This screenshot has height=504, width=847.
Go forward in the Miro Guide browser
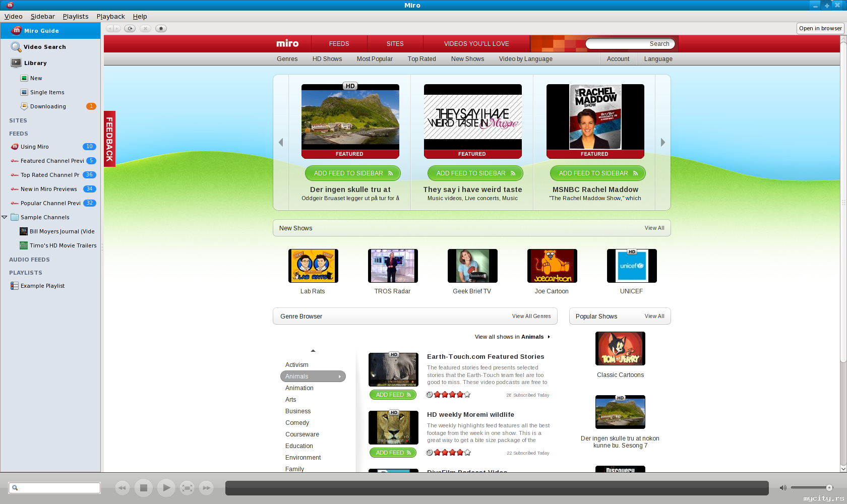coord(117,28)
